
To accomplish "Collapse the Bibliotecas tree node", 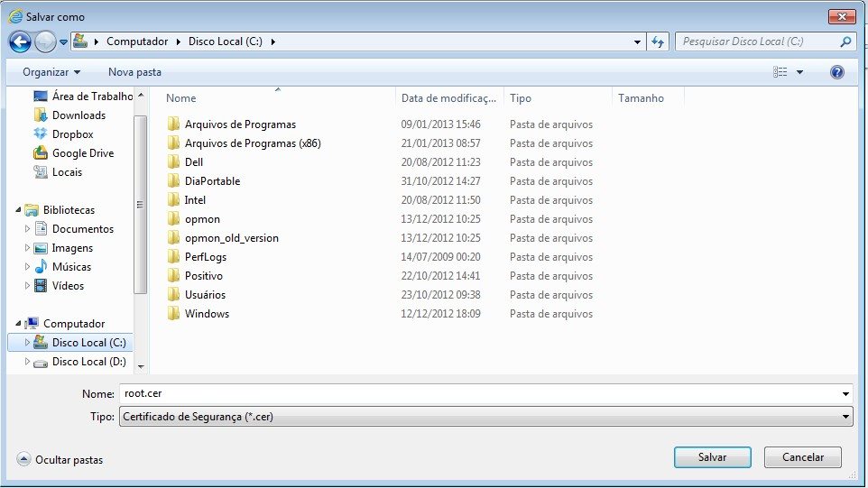I will 19,210.
